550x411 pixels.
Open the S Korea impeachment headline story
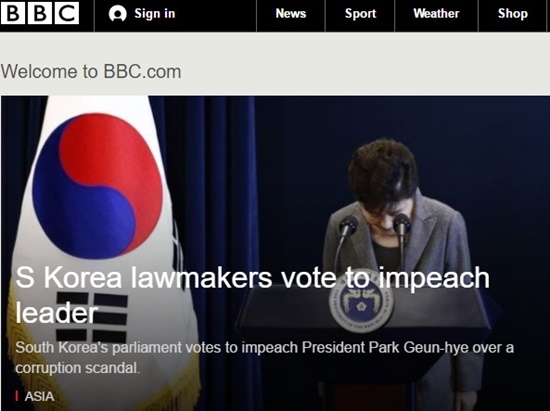252,295
